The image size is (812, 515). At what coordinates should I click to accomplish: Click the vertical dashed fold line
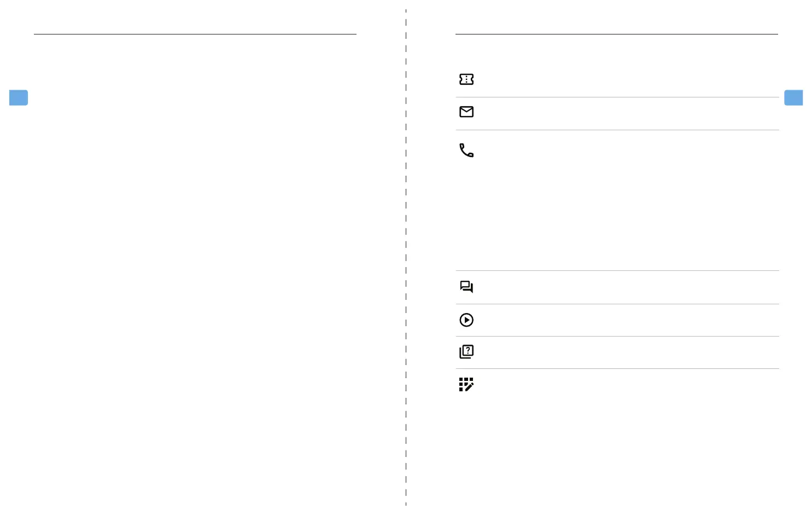tap(406, 257)
